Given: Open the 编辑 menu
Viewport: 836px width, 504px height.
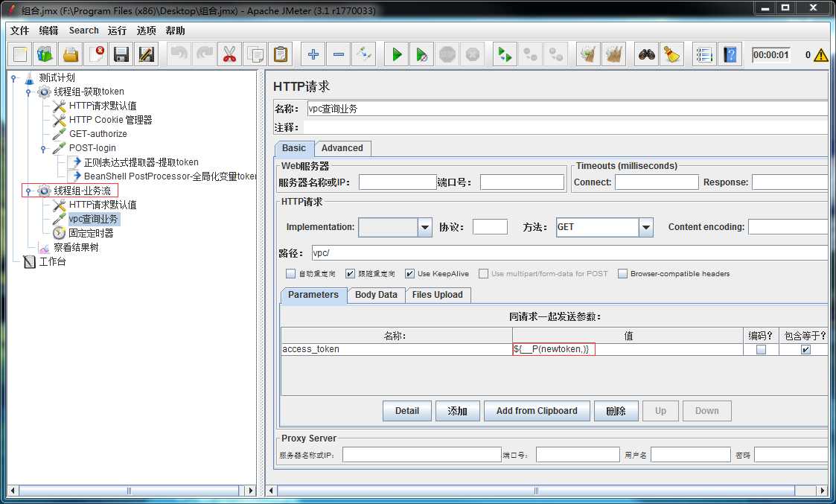Looking at the screenshot, I should click(x=48, y=31).
